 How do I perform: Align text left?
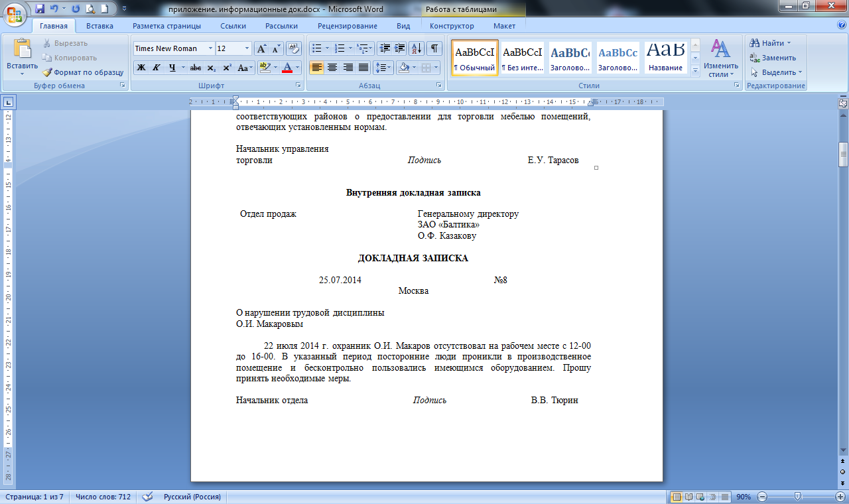click(317, 68)
